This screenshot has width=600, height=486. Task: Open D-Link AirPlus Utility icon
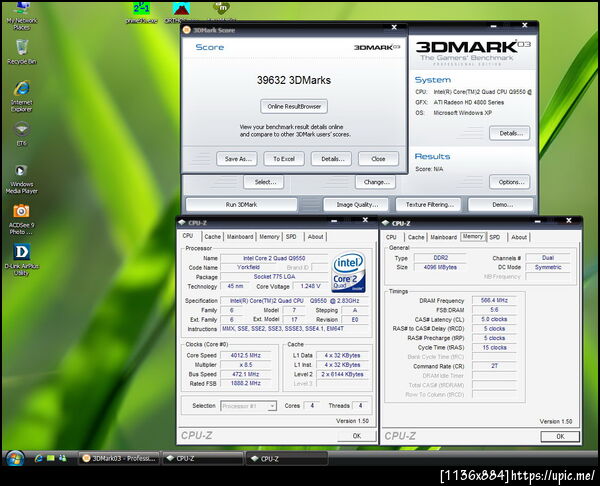click(22, 260)
